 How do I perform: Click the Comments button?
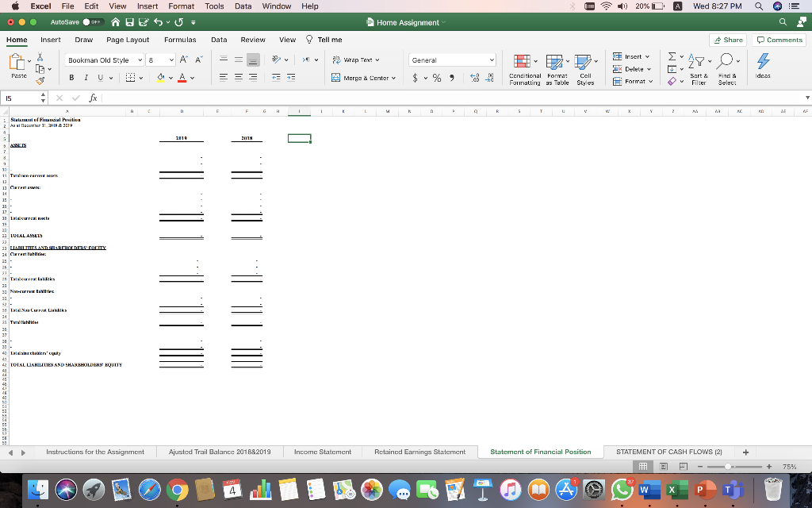[x=779, y=40]
